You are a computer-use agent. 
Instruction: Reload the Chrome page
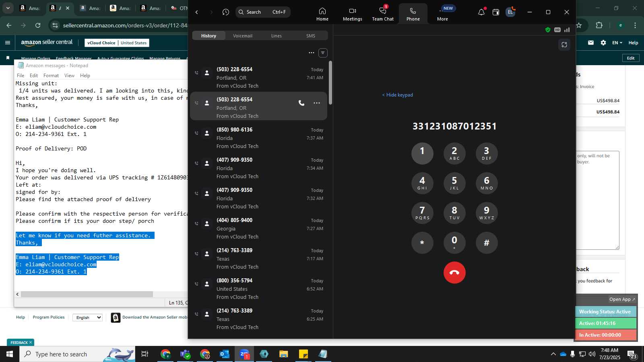pyautogui.click(x=38, y=25)
